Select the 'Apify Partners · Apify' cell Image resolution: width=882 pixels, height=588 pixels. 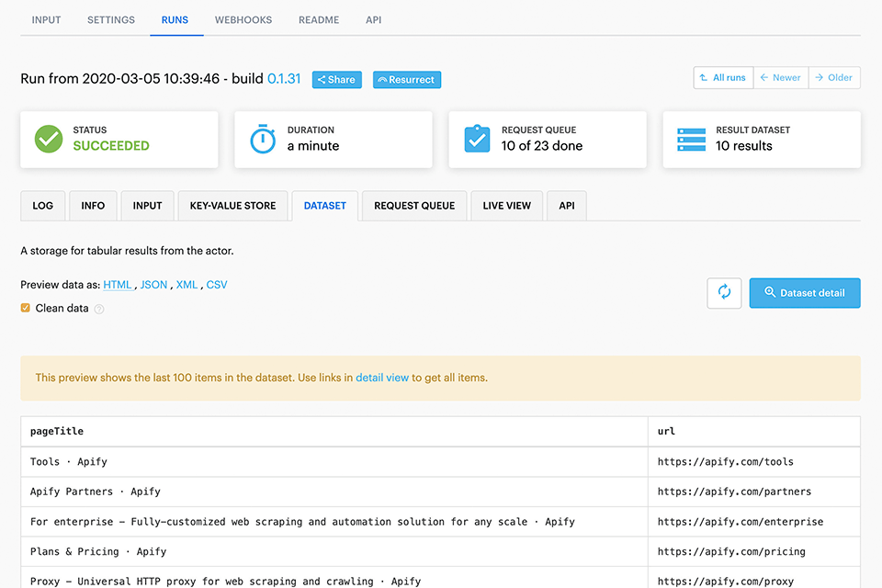(x=334, y=492)
